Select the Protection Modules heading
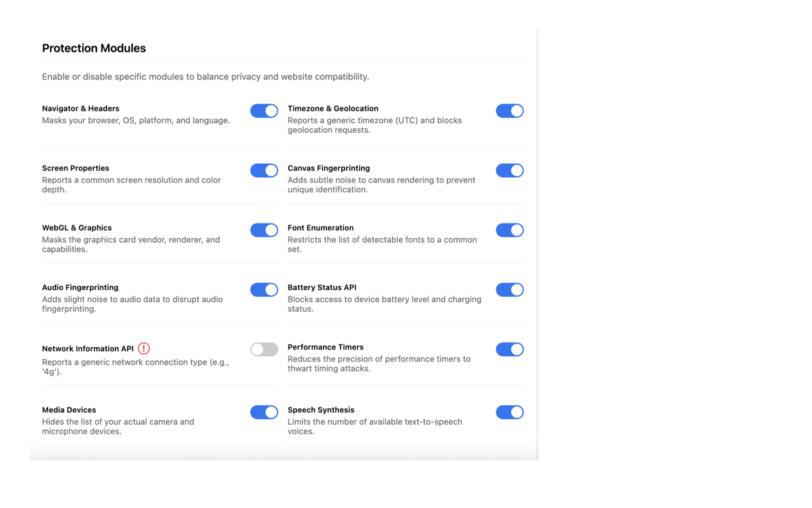The image size is (812, 508). (93, 48)
